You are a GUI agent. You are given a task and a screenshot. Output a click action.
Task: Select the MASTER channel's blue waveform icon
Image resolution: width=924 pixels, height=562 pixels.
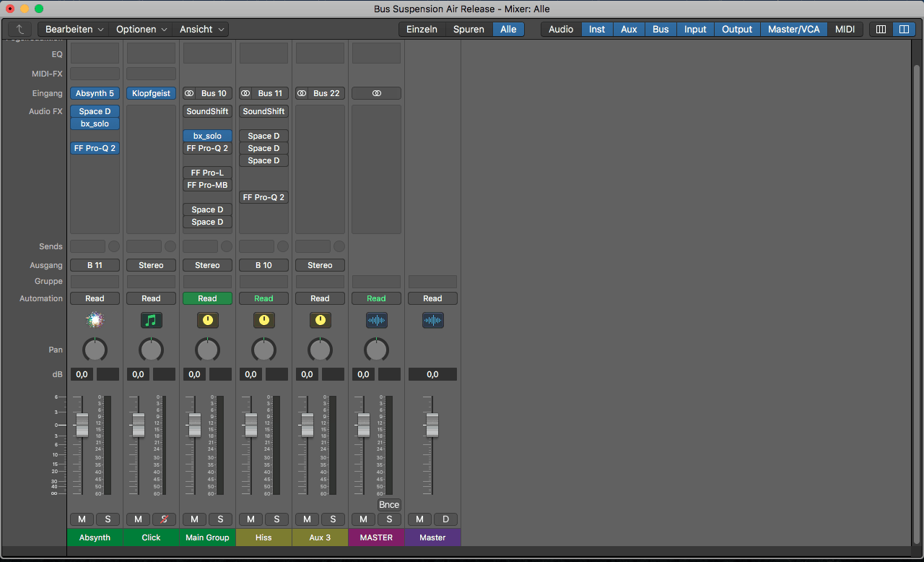point(376,320)
